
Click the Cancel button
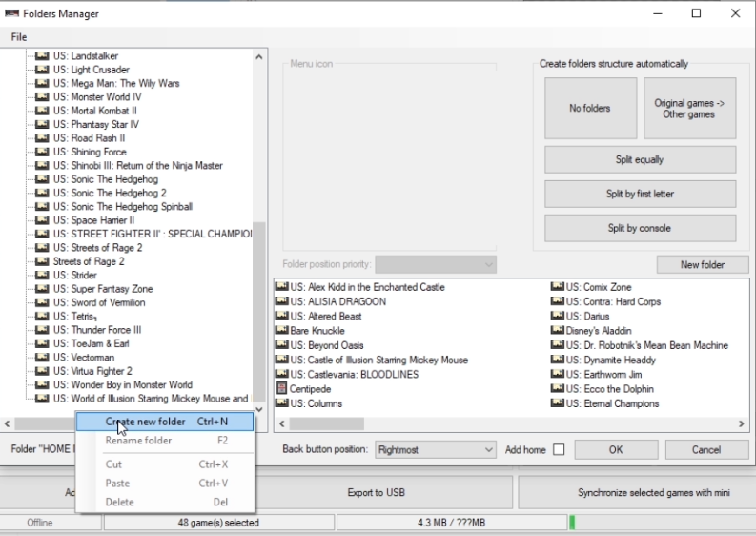click(706, 449)
